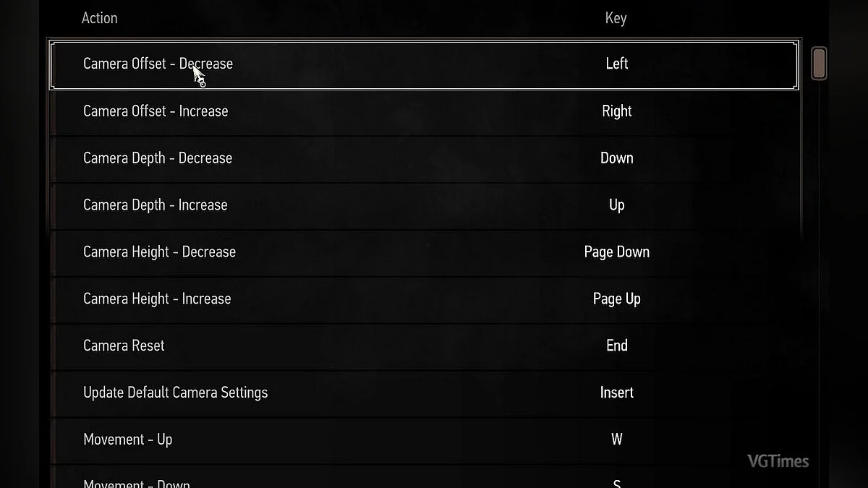Click the Key column header
The image size is (868, 488).
616,18
